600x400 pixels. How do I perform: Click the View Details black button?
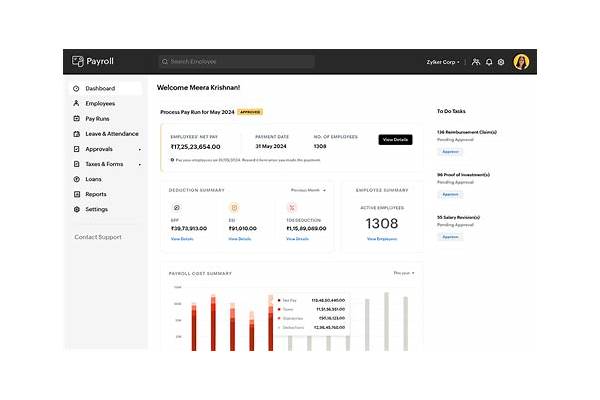click(x=395, y=140)
